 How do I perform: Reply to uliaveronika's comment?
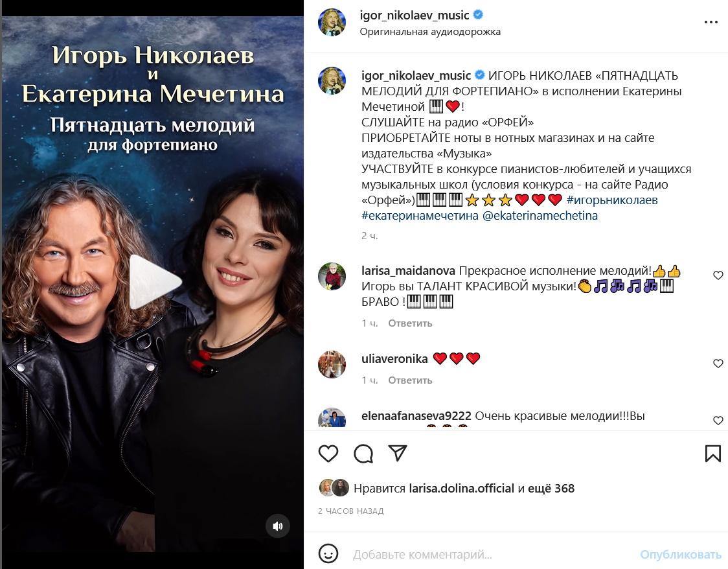(x=410, y=380)
